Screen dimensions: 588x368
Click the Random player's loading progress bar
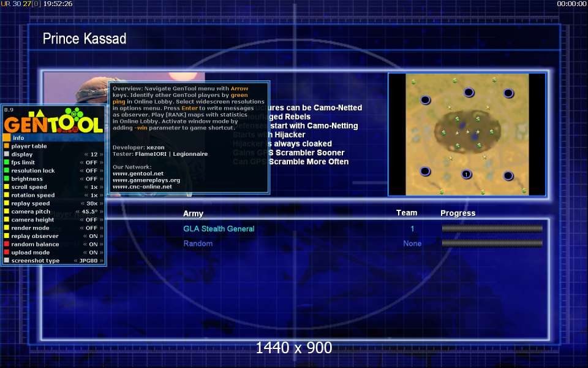(x=492, y=243)
